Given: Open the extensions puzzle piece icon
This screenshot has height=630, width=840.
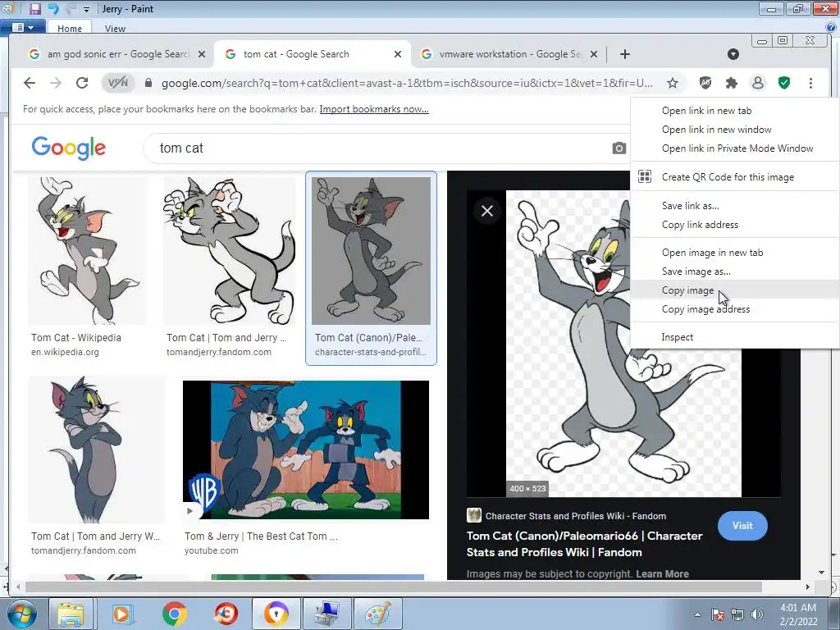Looking at the screenshot, I should point(731,83).
